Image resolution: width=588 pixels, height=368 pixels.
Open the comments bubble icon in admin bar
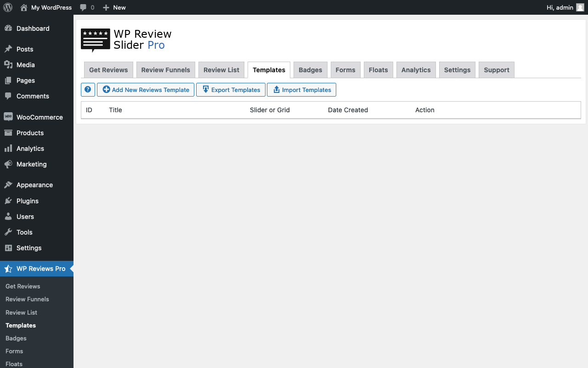[83, 7]
